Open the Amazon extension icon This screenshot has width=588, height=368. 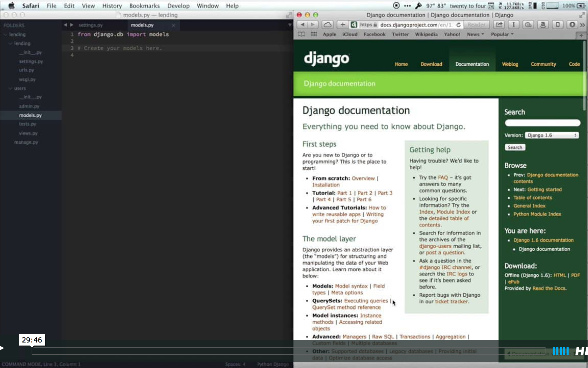click(543, 24)
